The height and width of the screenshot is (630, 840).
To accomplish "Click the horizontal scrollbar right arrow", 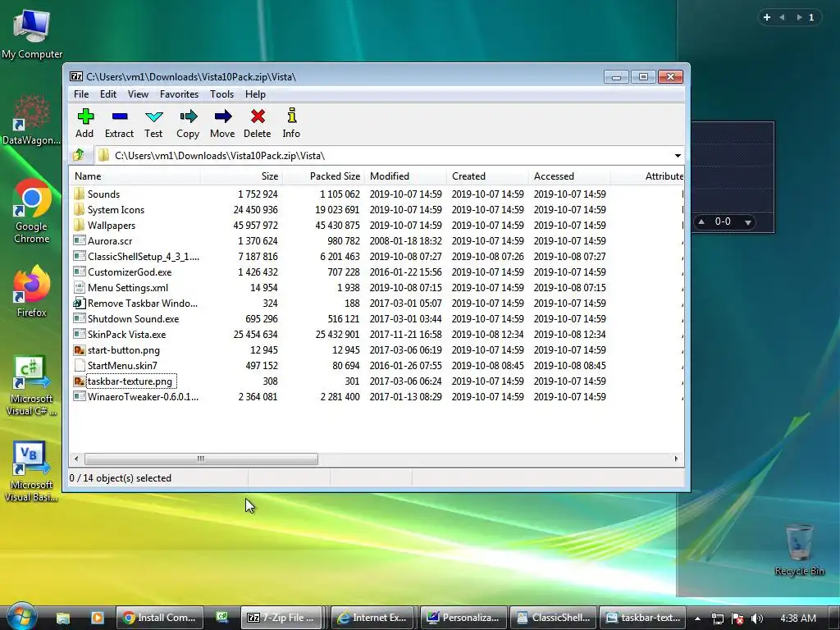I will [x=676, y=459].
